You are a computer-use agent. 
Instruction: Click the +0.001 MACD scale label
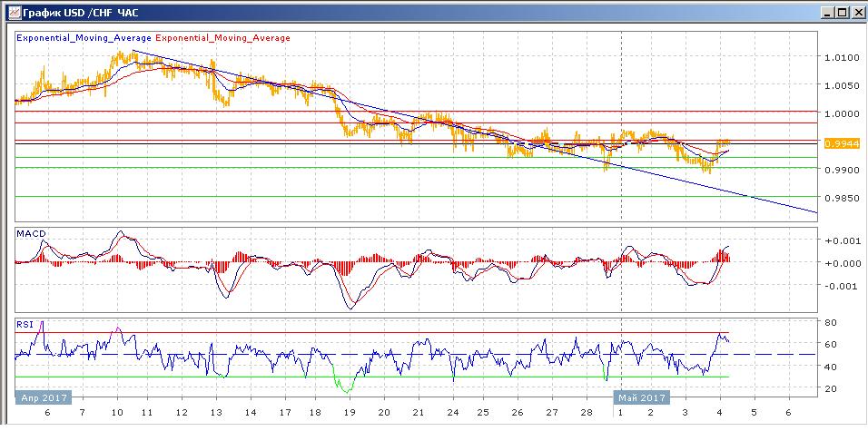tap(841, 240)
